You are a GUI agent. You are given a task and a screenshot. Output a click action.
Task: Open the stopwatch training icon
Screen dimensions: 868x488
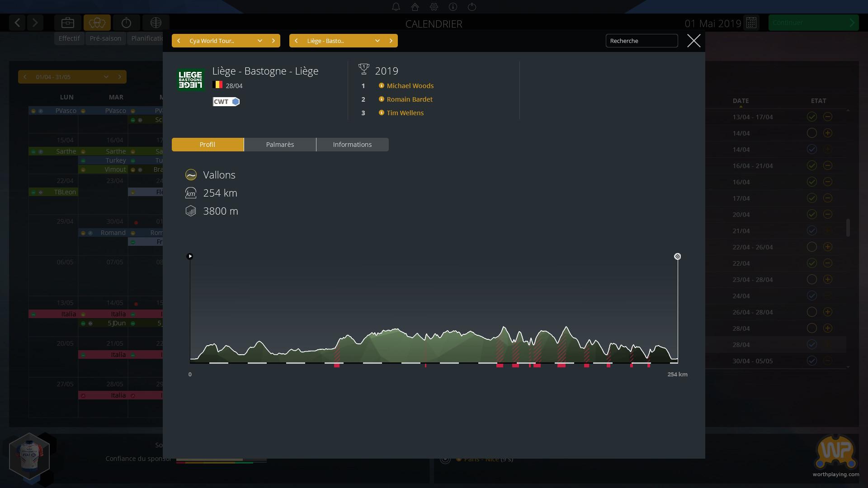[x=126, y=23]
